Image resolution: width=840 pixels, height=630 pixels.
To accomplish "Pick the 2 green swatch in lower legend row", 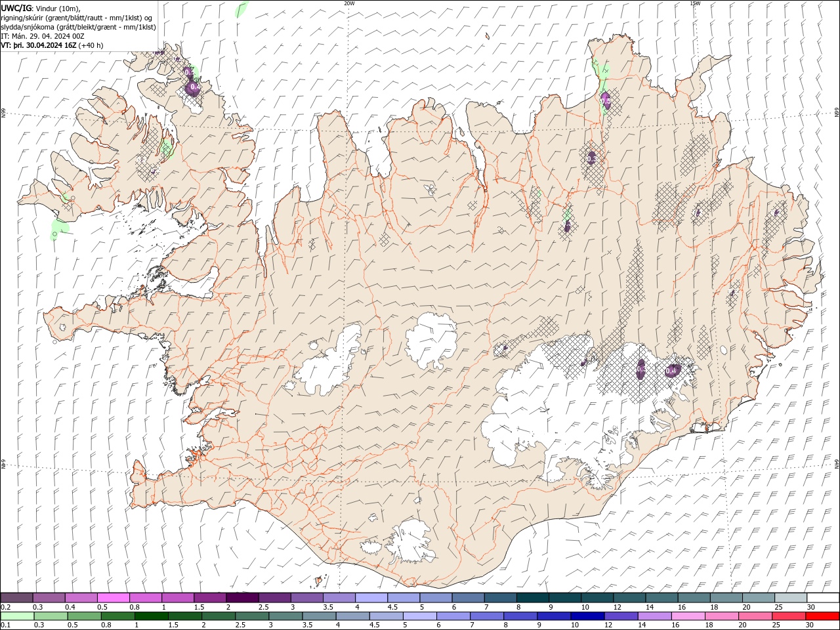I will tap(219, 616).
